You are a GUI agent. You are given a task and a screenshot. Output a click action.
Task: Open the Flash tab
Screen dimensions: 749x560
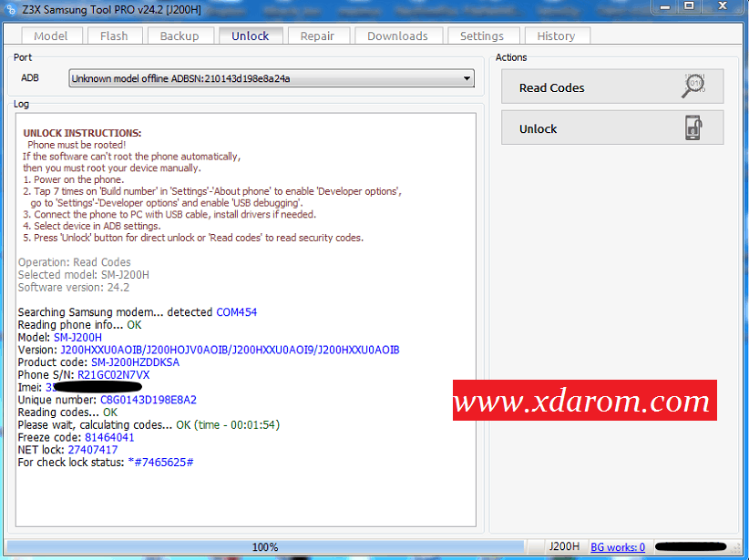pos(114,36)
